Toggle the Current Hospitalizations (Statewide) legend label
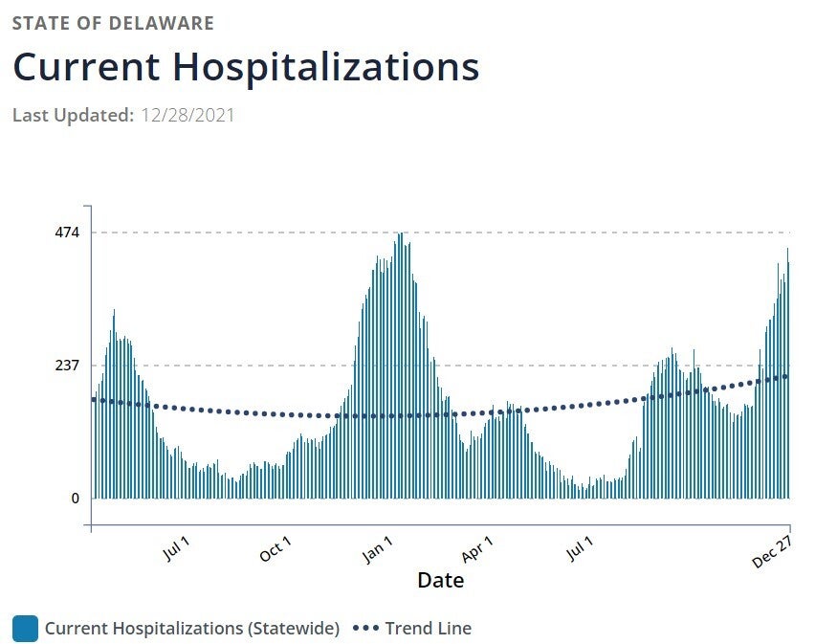Image resolution: width=815 pixels, height=644 pixels. tap(191, 629)
